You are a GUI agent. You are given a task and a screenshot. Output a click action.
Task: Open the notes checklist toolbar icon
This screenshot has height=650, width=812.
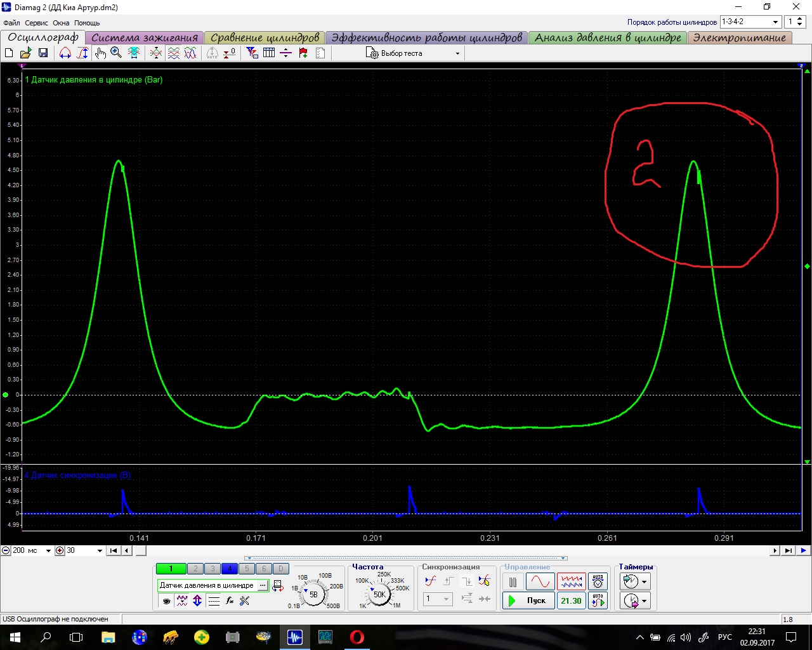320,53
